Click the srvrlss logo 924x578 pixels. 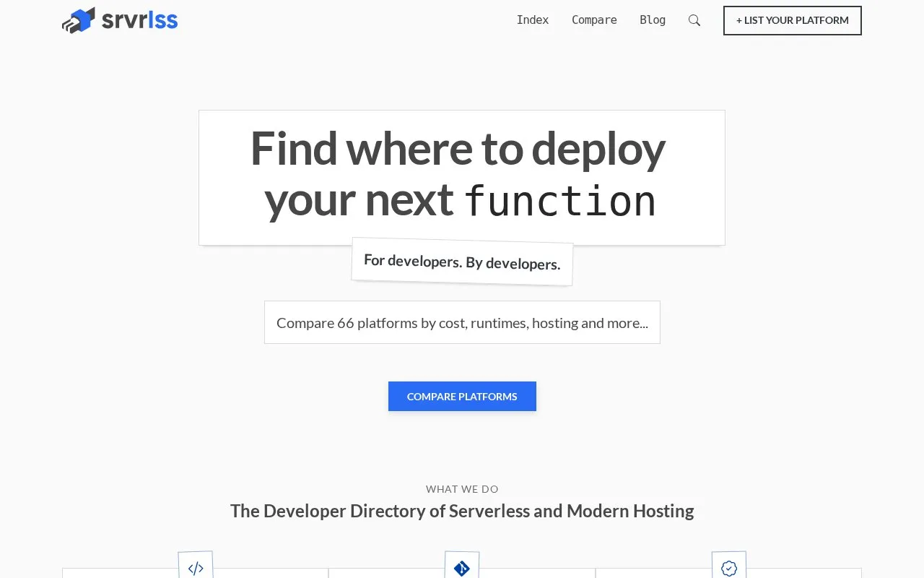click(120, 20)
